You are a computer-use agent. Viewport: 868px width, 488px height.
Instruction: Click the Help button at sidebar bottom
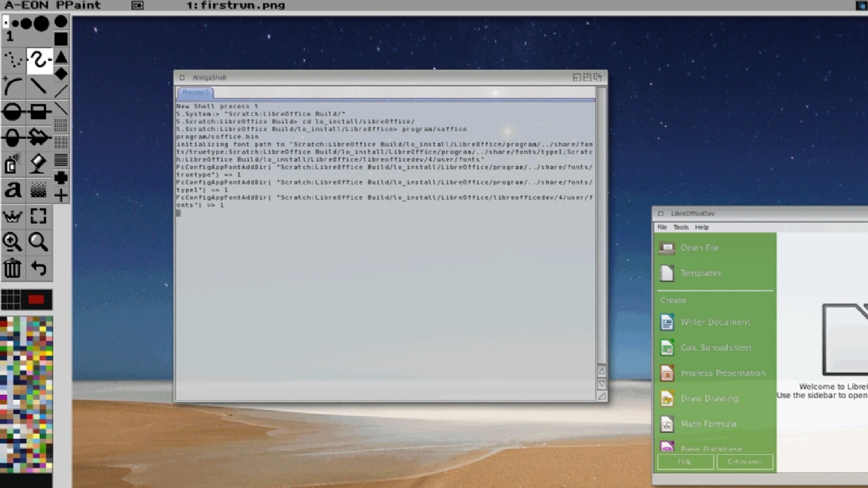coord(685,462)
